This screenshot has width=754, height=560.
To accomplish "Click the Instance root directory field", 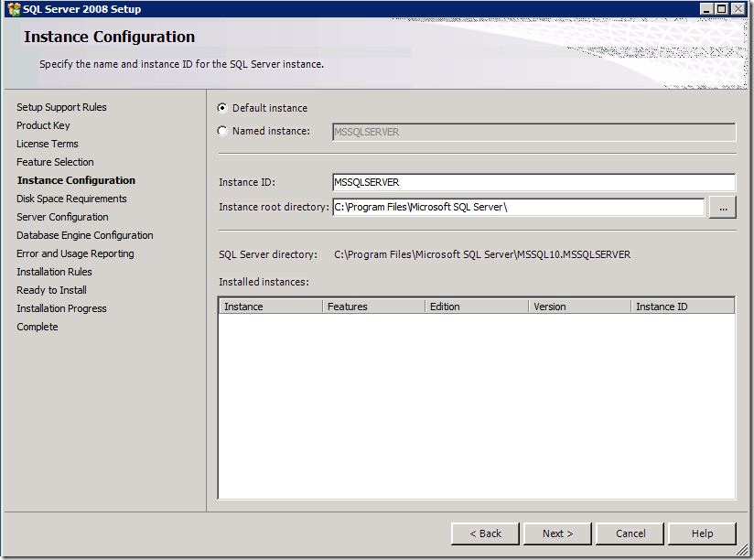I will pos(518,207).
